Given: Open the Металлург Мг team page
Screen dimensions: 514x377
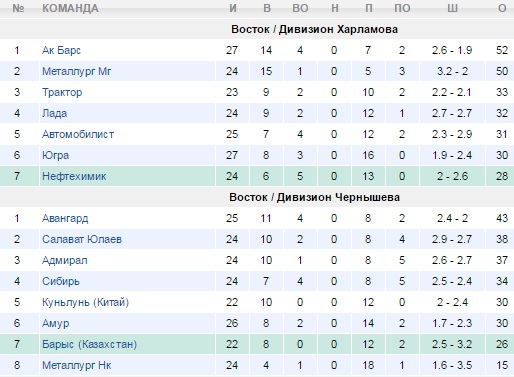Looking at the screenshot, I should click(77, 71).
